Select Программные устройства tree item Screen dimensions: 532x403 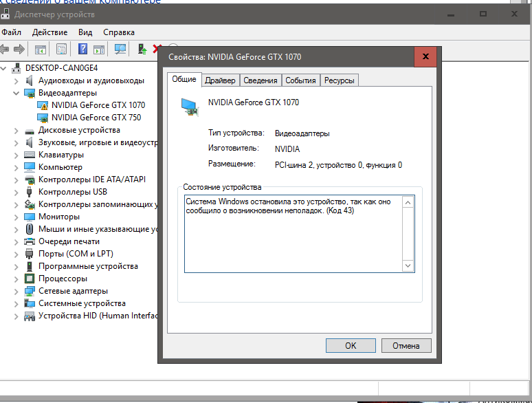pos(88,266)
